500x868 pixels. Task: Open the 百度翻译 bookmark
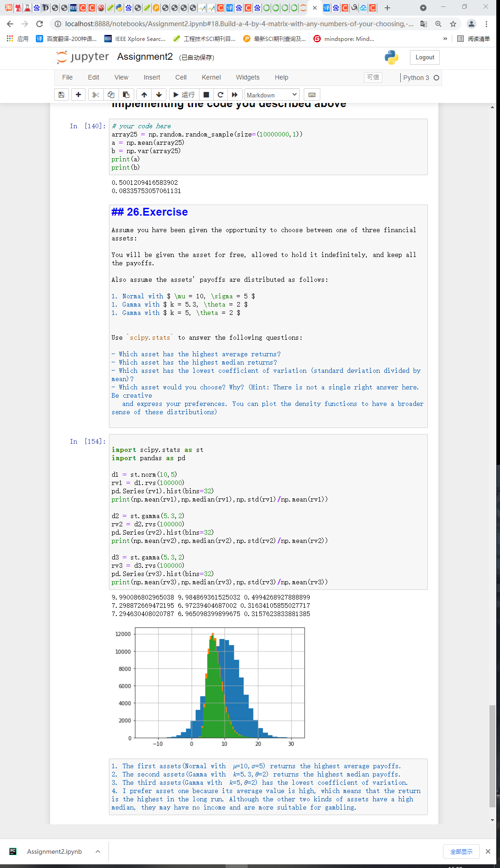point(67,39)
